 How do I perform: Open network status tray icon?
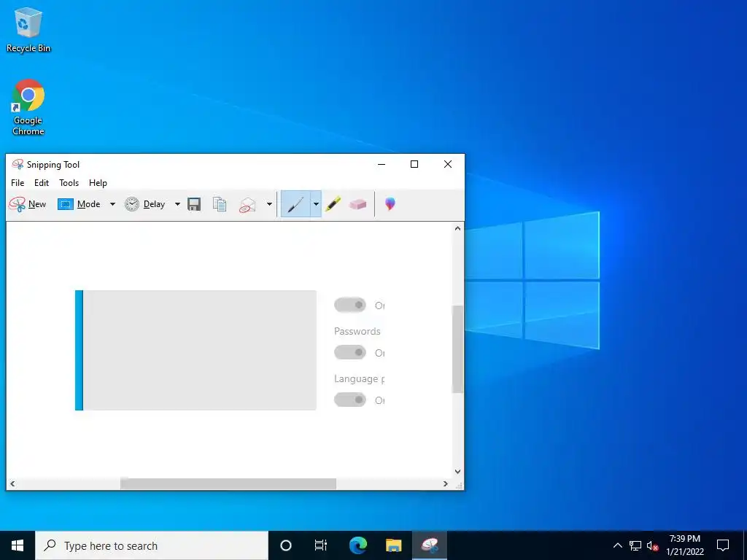[635, 545]
